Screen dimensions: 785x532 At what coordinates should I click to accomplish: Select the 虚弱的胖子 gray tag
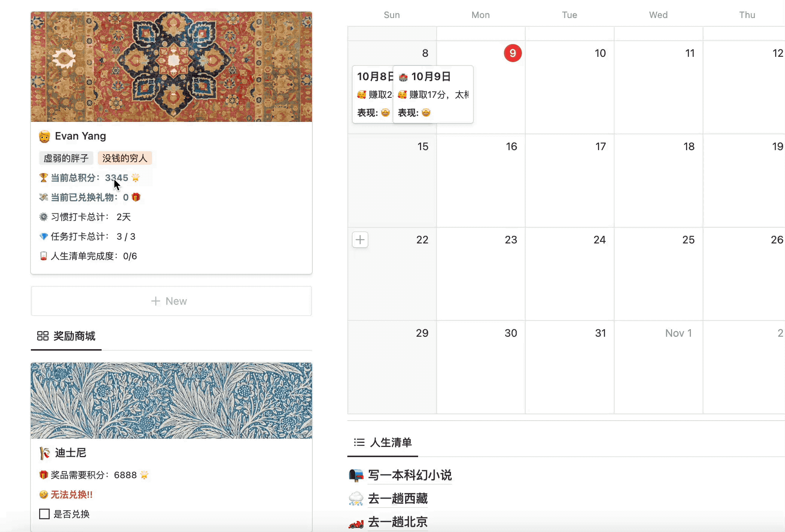click(66, 158)
